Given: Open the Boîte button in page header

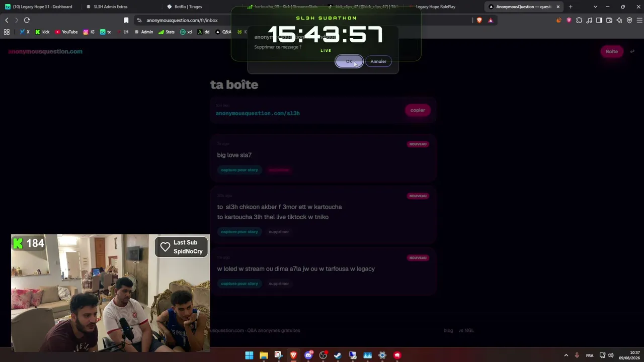Looking at the screenshot, I should (612, 51).
